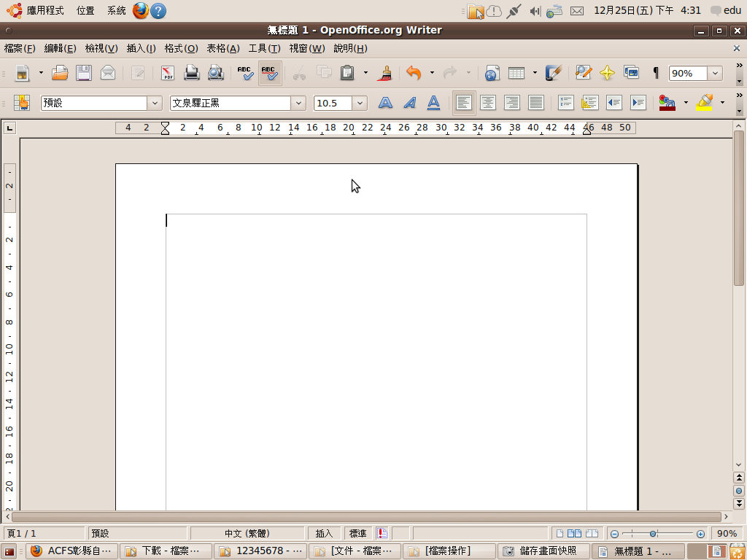This screenshot has height=560, width=747.
Task: Expand the 預設 paragraph style dropdown
Action: 155,103
